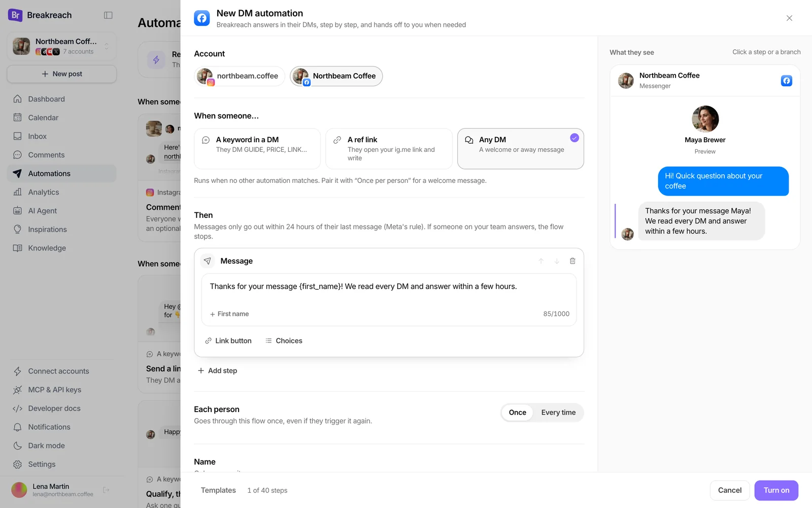Click the Turn on button

coord(776,490)
